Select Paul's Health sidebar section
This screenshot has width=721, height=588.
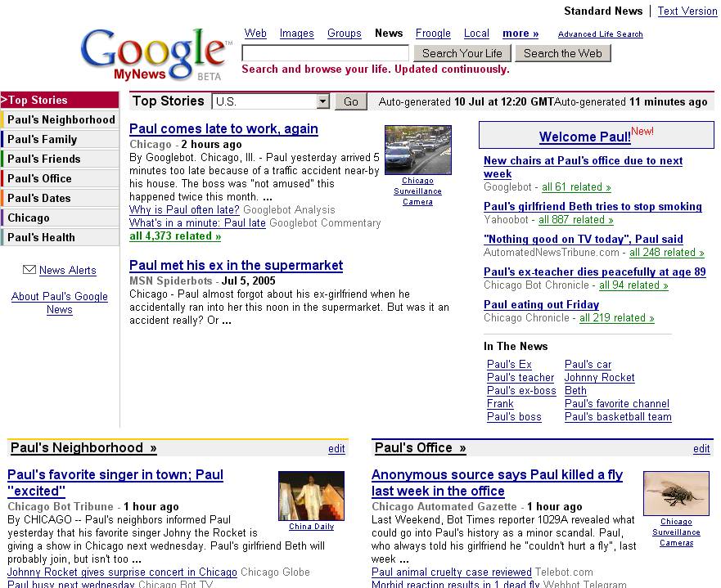(41, 237)
